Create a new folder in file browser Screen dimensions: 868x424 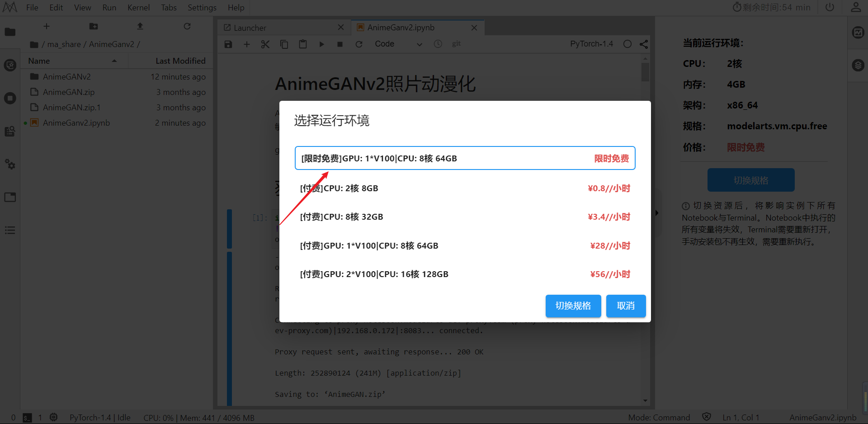point(93,26)
